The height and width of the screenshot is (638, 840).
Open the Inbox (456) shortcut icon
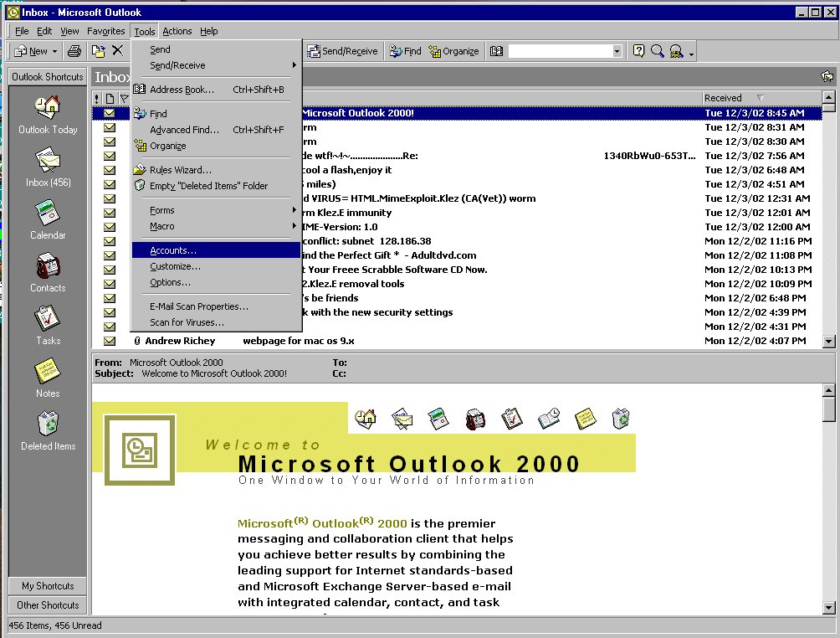pyautogui.click(x=48, y=167)
